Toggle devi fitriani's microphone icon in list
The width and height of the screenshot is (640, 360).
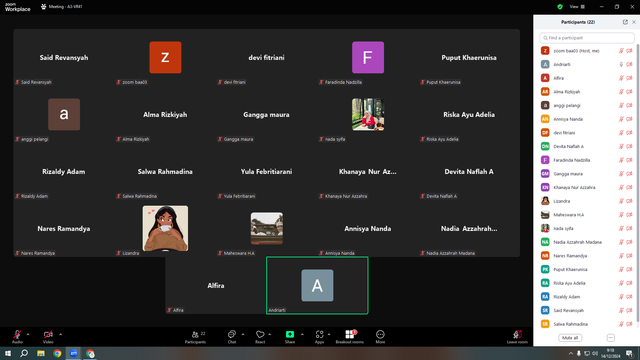pos(621,133)
